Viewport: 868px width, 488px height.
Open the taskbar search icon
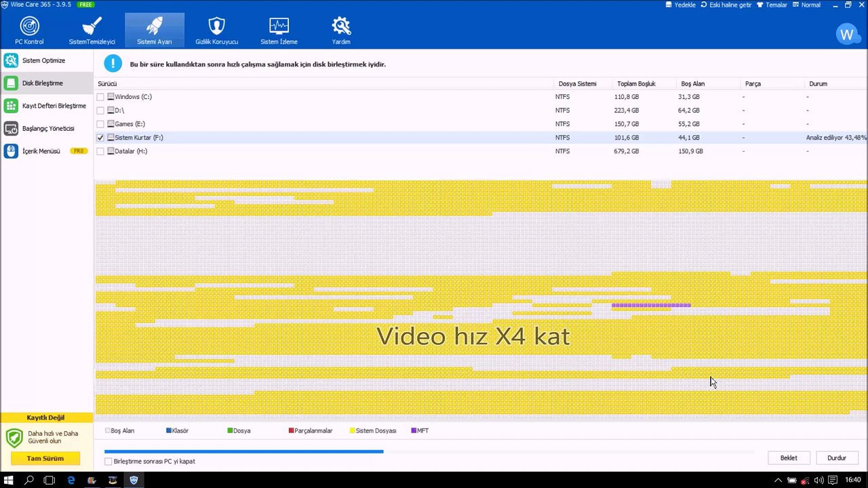pyautogui.click(x=29, y=481)
